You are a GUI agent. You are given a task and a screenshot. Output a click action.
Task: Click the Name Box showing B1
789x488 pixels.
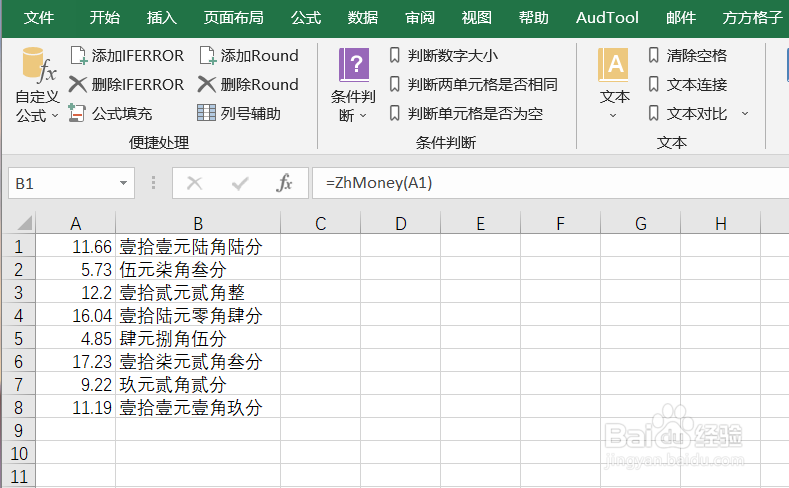[71, 183]
